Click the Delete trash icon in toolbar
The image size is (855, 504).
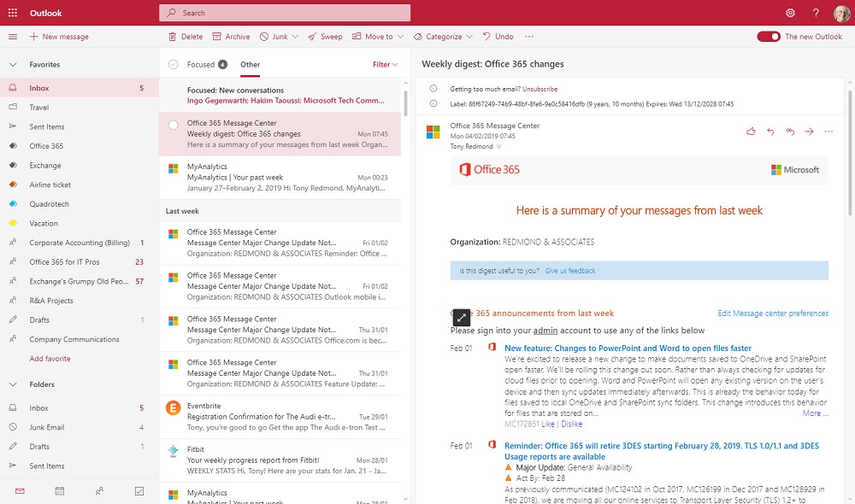click(173, 37)
